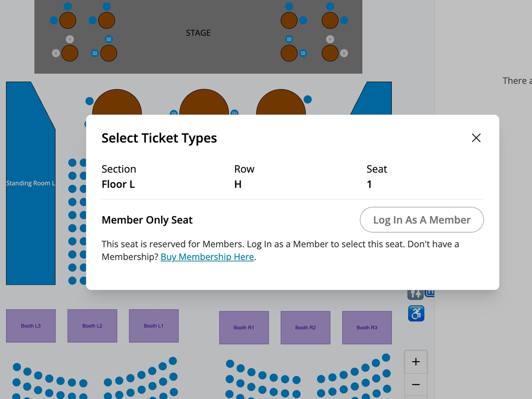Click the Row H value

coord(238,184)
